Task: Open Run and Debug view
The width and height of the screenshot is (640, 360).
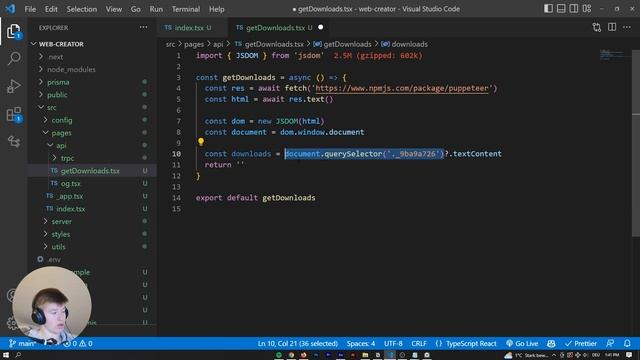Action: (13, 87)
